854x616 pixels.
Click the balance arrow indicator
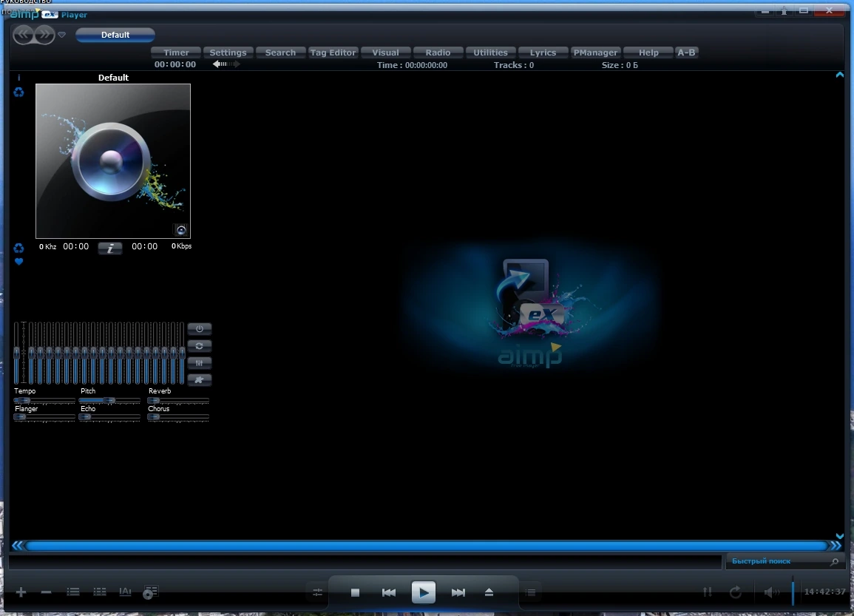[226, 64]
